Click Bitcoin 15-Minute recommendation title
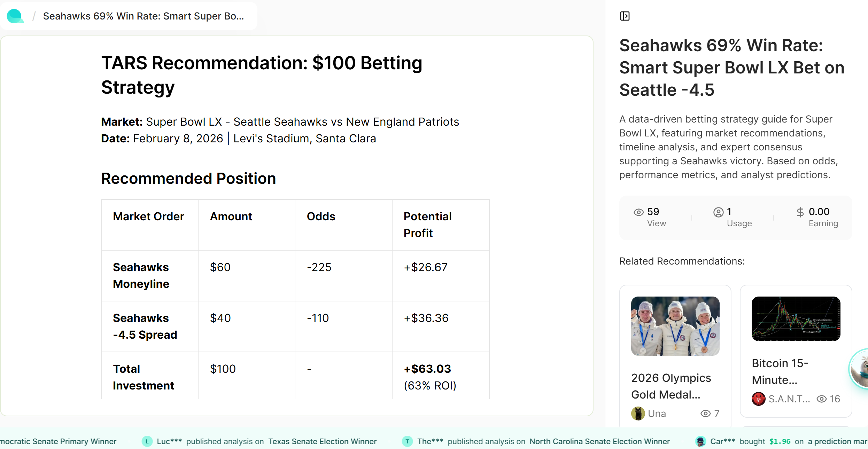Screen dimensions: 868x449 point(780,372)
